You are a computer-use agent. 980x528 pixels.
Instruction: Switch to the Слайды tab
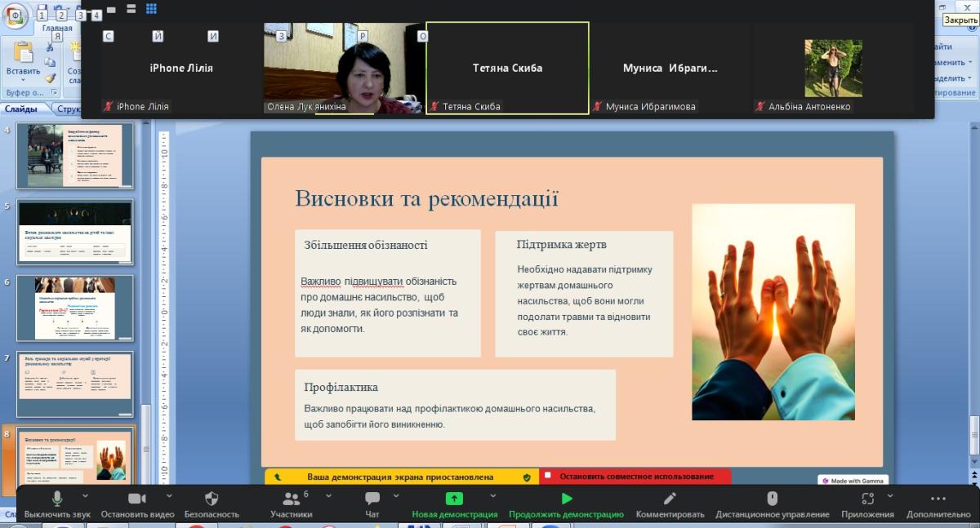pyautogui.click(x=20, y=109)
